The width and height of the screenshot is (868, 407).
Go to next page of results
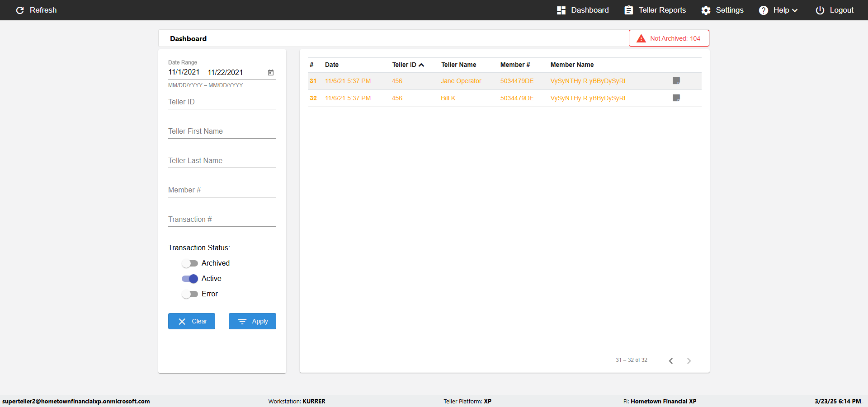(689, 360)
